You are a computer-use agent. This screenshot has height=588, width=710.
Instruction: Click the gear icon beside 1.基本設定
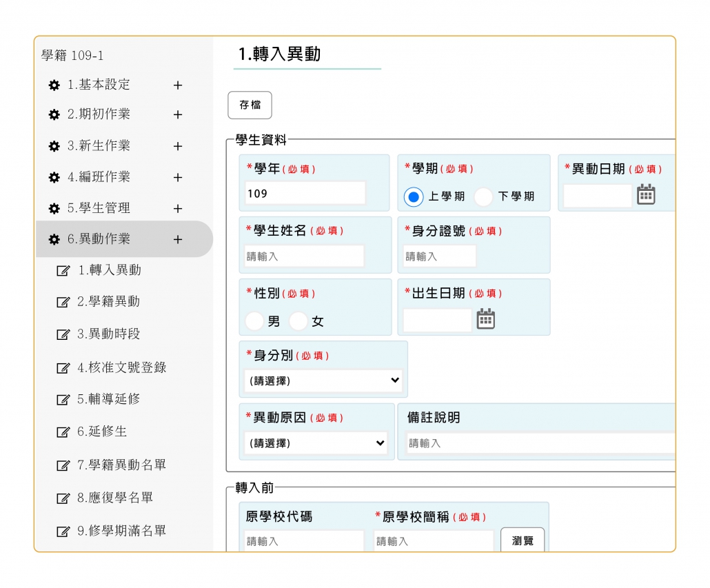[x=54, y=85]
